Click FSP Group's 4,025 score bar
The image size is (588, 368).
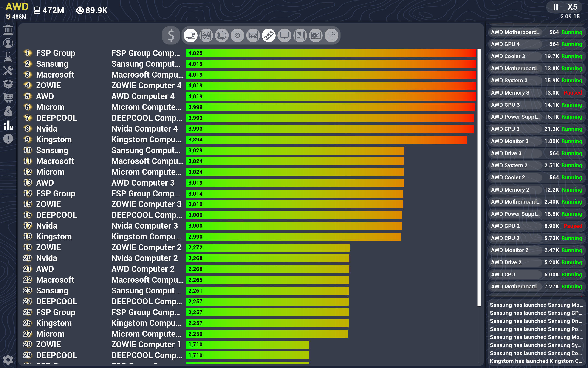tap(331, 53)
